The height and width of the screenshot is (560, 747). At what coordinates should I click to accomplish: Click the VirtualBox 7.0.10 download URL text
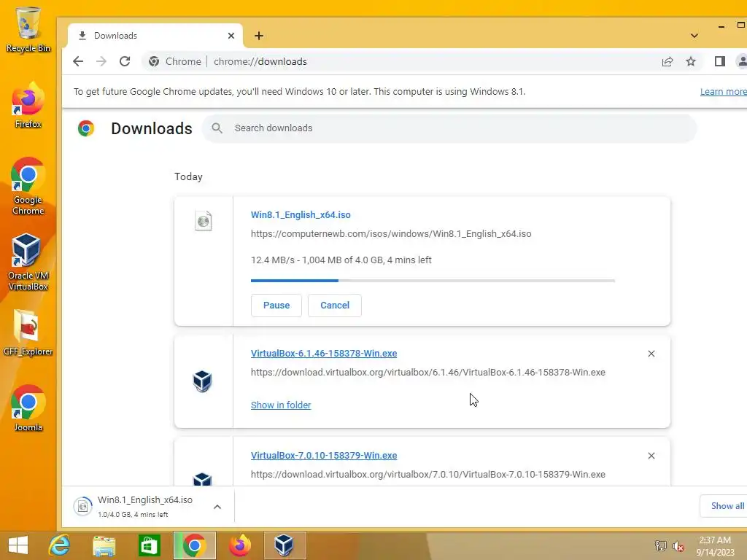click(x=427, y=474)
